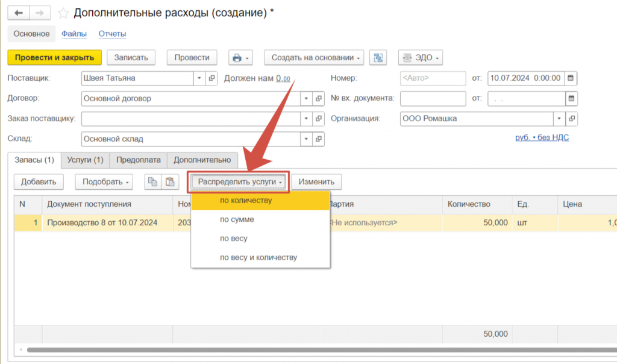
Task: Open the Создать на основании dropdown
Action: point(313,58)
